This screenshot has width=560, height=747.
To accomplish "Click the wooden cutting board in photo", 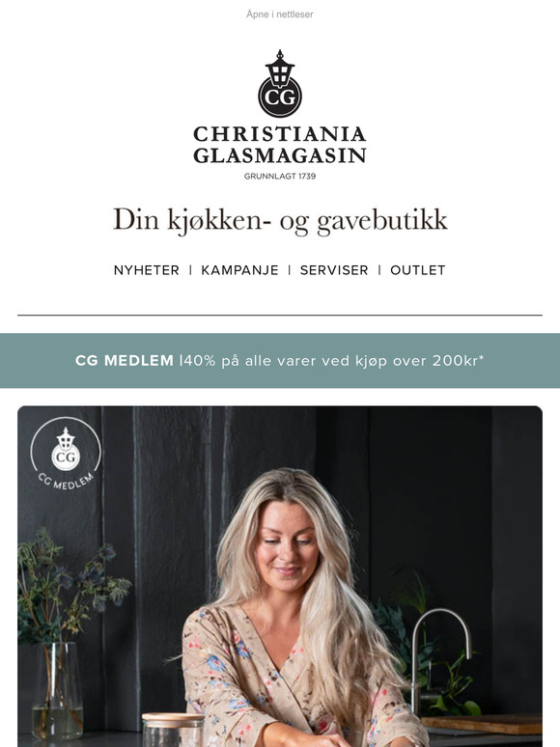I will click(482, 724).
